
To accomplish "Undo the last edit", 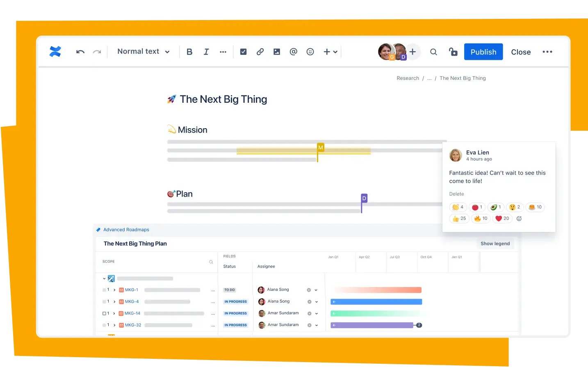I will tap(80, 52).
